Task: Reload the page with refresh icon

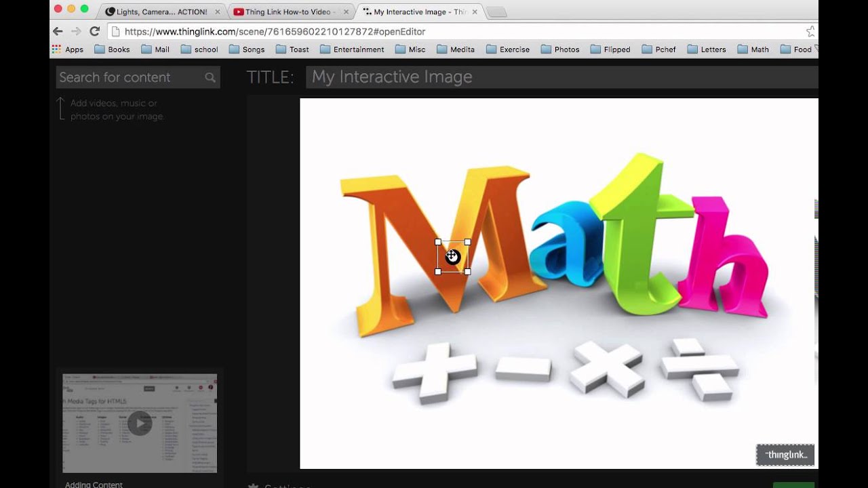Action: click(94, 31)
